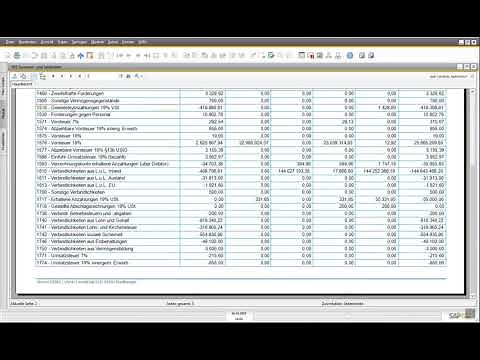Click the form settings window icon
The height and width of the screenshot is (360, 480).
tap(302, 55)
